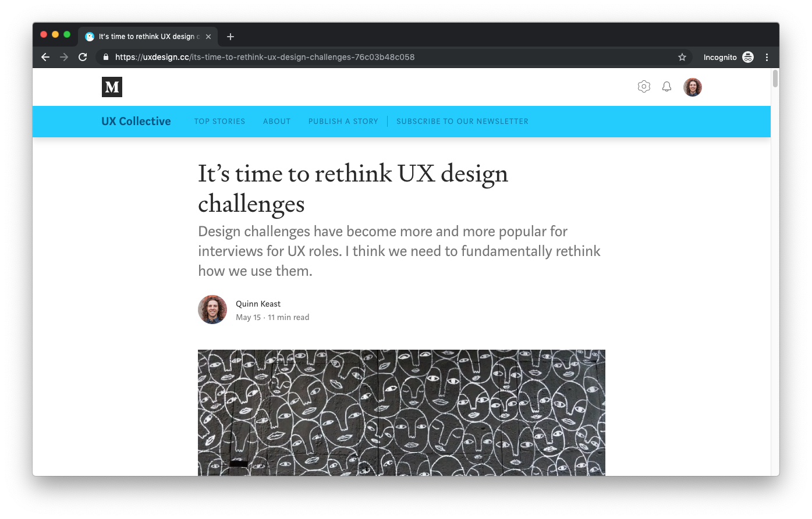Open Chrome three-dot menu
This screenshot has height=519, width=812.
[767, 57]
